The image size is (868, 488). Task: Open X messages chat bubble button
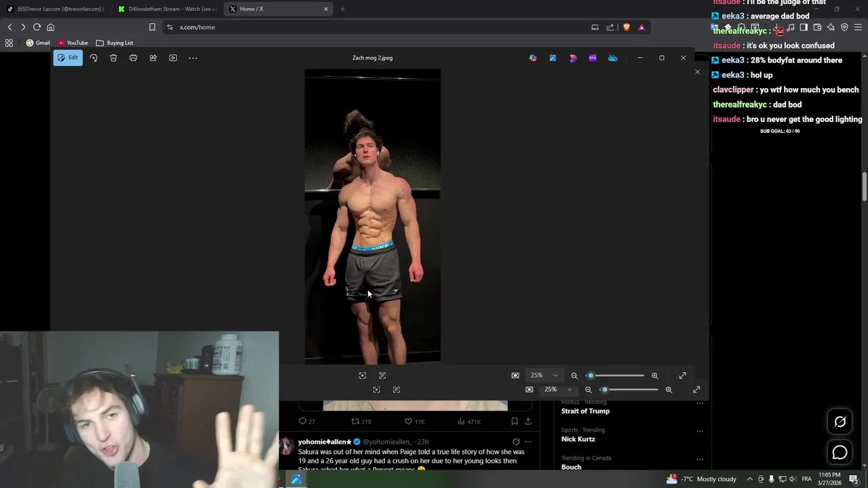click(x=840, y=453)
